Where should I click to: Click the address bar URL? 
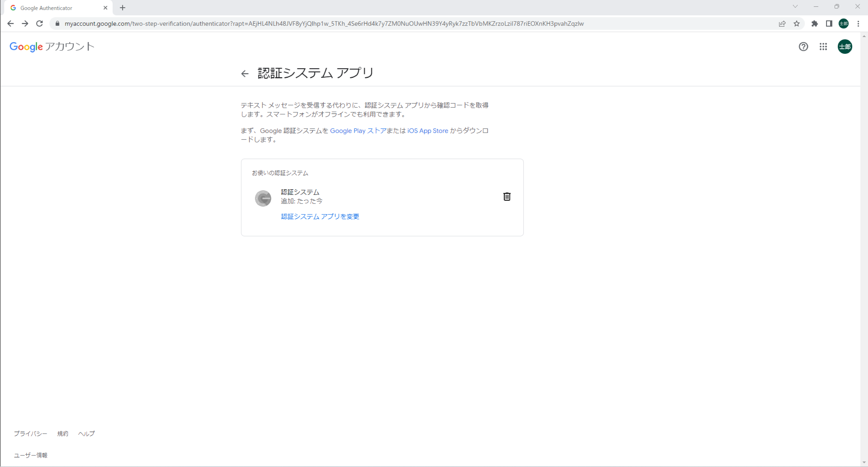point(324,24)
